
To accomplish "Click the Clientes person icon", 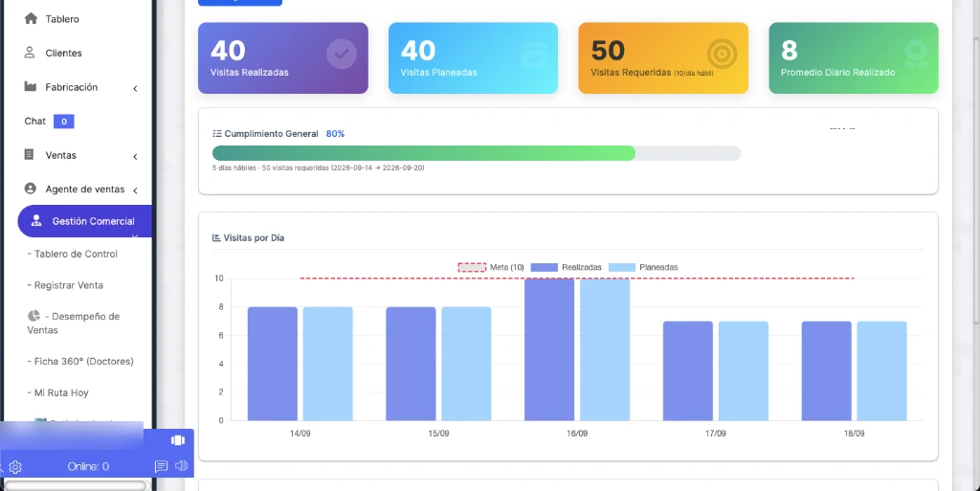I will pos(30,53).
